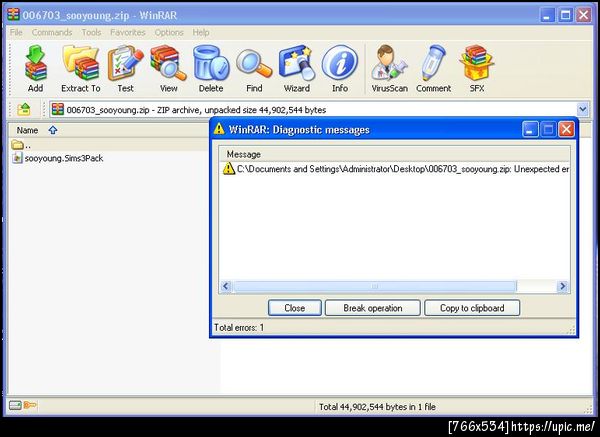Click the sooyoung.Sims3Pack file icon
The width and height of the screenshot is (600, 437).
pyautogui.click(x=17, y=158)
